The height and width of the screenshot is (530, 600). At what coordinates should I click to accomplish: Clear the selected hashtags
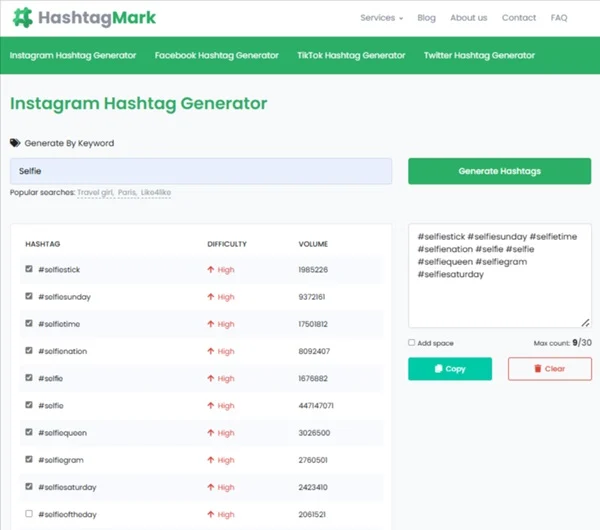click(549, 369)
